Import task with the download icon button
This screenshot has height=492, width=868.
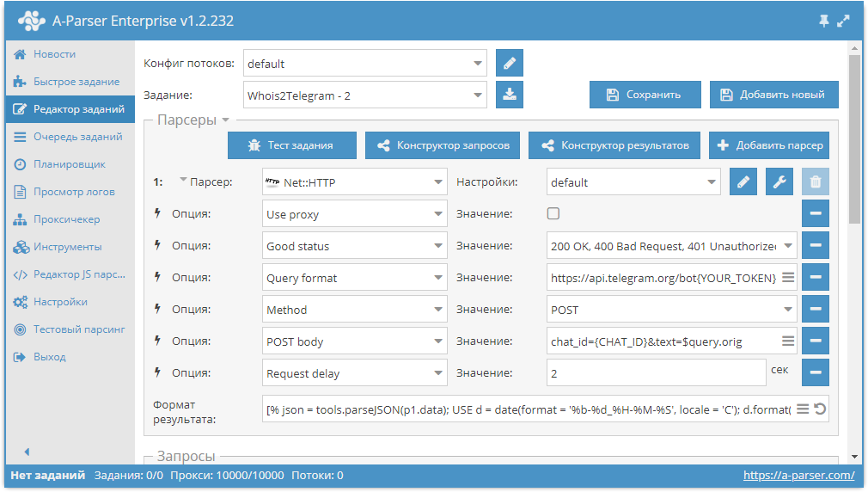pos(510,95)
